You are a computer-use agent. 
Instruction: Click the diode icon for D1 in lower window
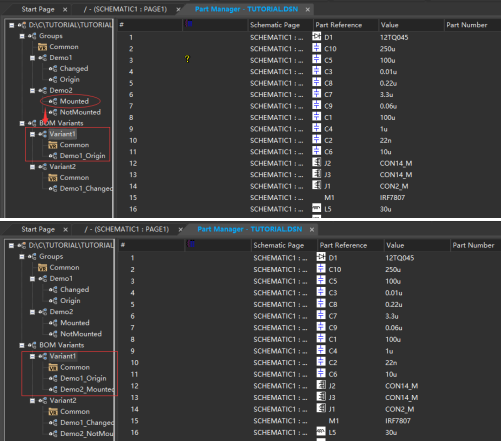pos(321,257)
